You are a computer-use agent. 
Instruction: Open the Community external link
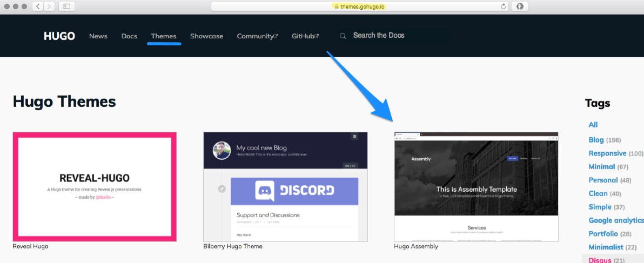[x=258, y=36]
